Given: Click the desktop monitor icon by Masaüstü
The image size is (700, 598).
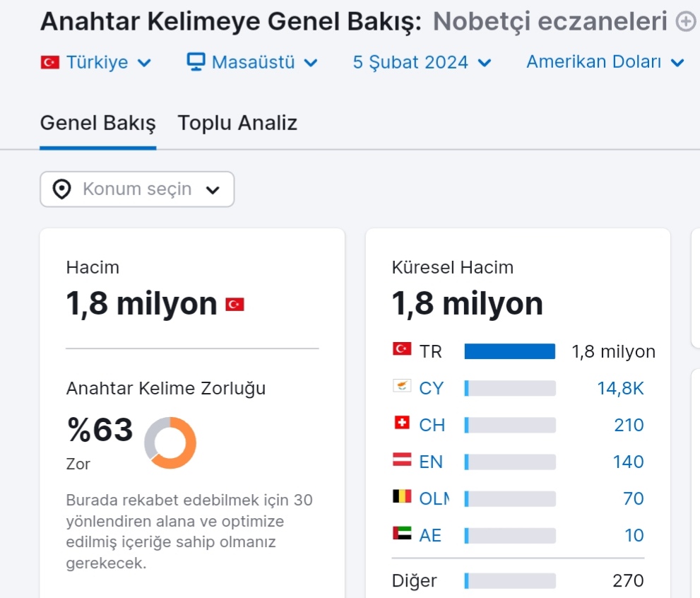Looking at the screenshot, I should coord(196,61).
